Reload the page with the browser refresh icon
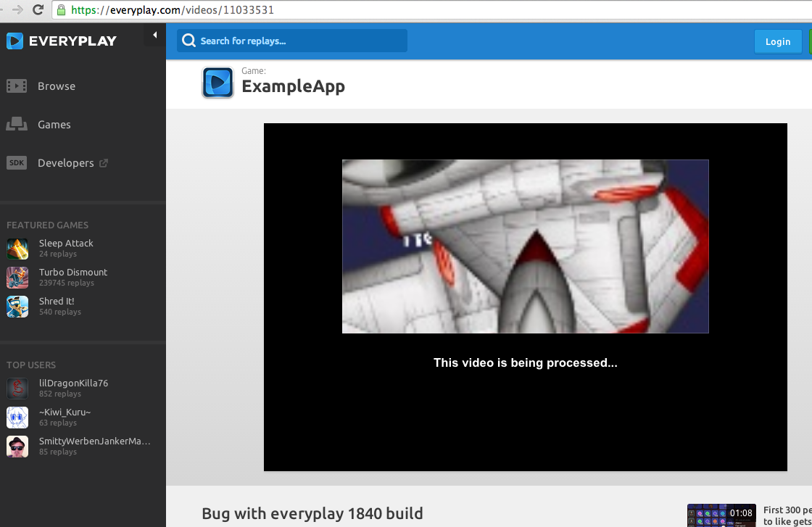Image resolution: width=812 pixels, height=527 pixels. (x=38, y=10)
